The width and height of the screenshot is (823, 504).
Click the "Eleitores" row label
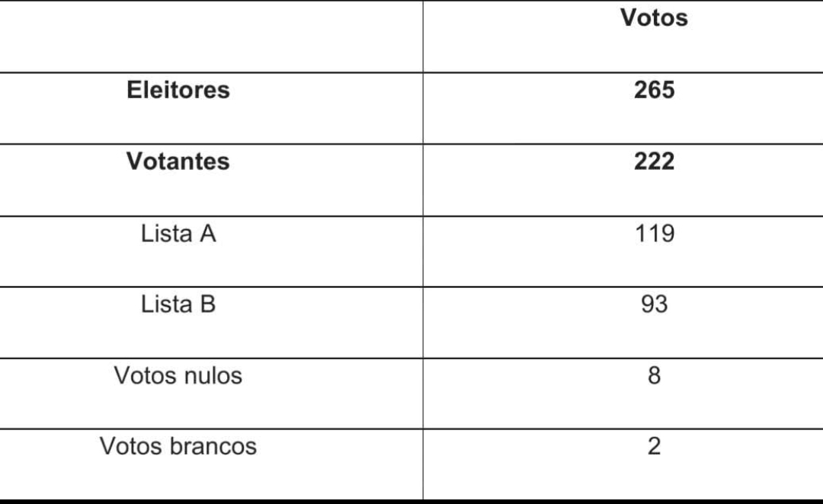pyautogui.click(x=178, y=90)
